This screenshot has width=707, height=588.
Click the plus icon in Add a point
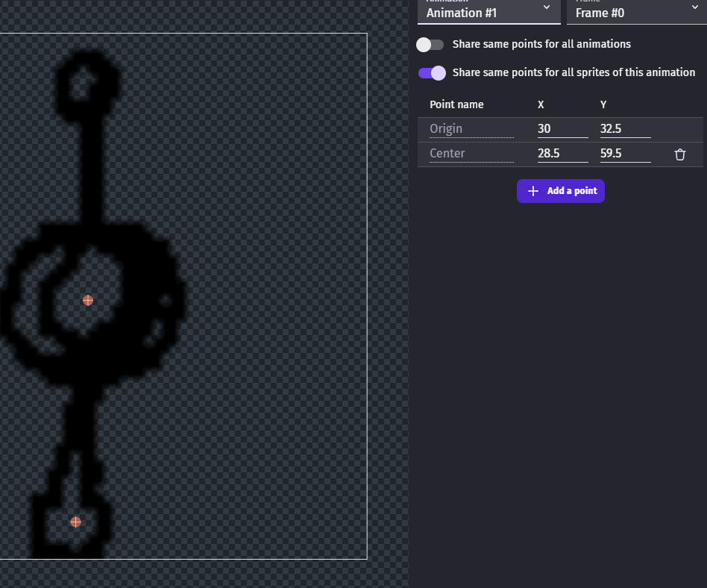coord(532,191)
